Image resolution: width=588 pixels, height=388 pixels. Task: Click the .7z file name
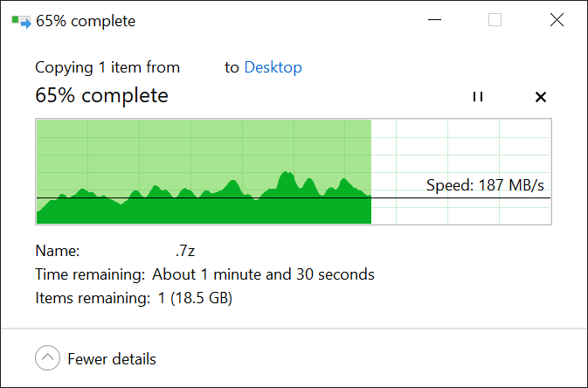point(183,251)
